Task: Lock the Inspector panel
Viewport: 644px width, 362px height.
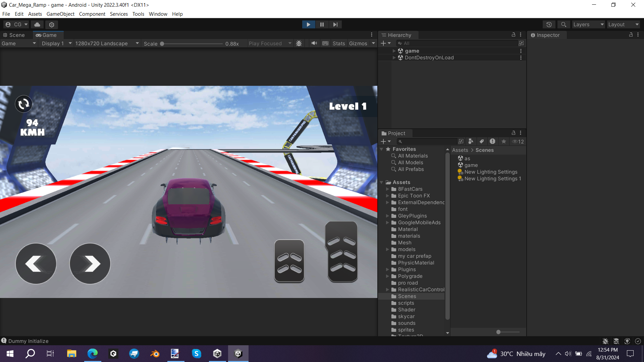Action: 631,35
